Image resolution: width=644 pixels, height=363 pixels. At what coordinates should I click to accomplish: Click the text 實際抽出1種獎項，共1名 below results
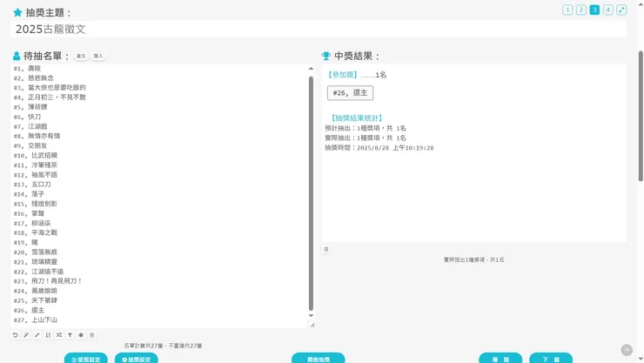pos(474,260)
